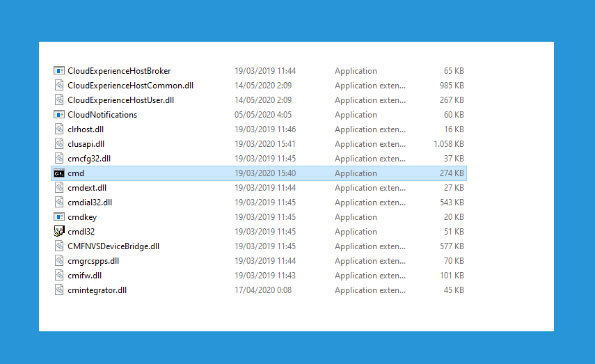Screen dimensions: 595x364
Task: Click the cmgrcspps.dll file icon
Action: tap(59, 261)
